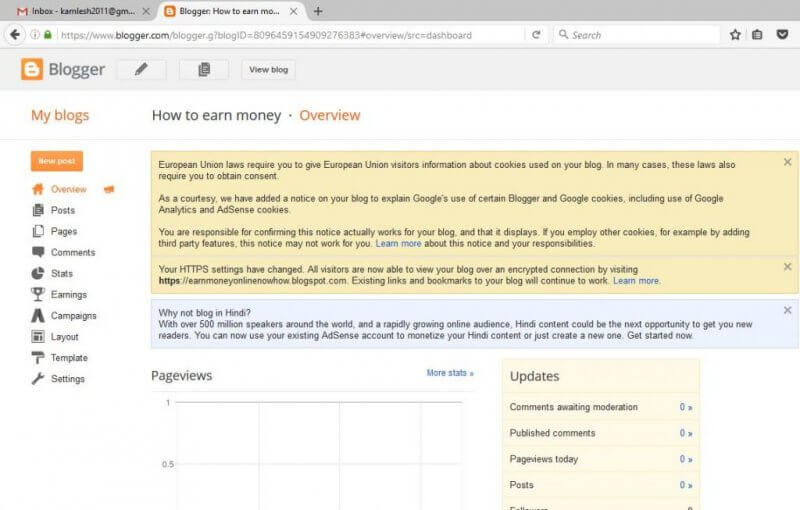The image size is (800, 510).
Task: Click Get started now in Hindi notice
Action: pyautogui.click(x=660, y=335)
